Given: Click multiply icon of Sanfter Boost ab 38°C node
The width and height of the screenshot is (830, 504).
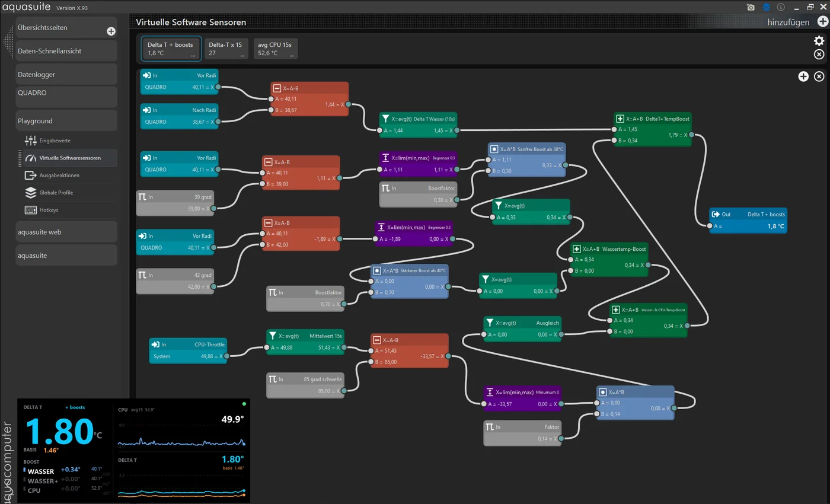Looking at the screenshot, I should [494, 149].
